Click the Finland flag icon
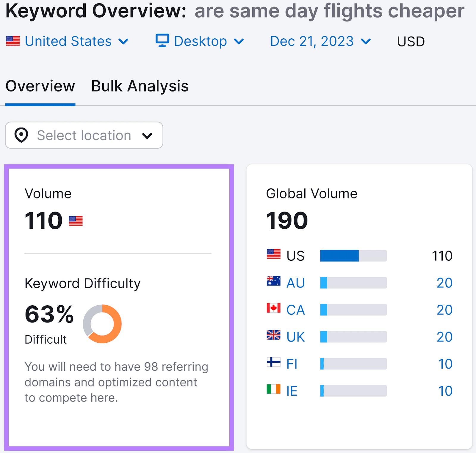The image size is (476, 453). (x=274, y=362)
